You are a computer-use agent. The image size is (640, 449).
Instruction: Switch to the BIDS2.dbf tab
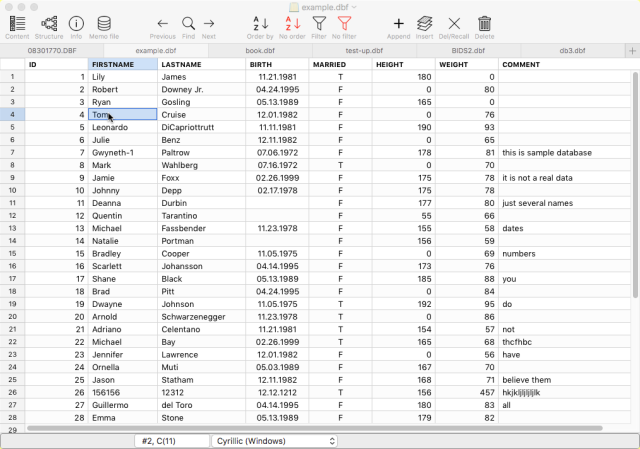pyautogui.click(x=468, y=49)
